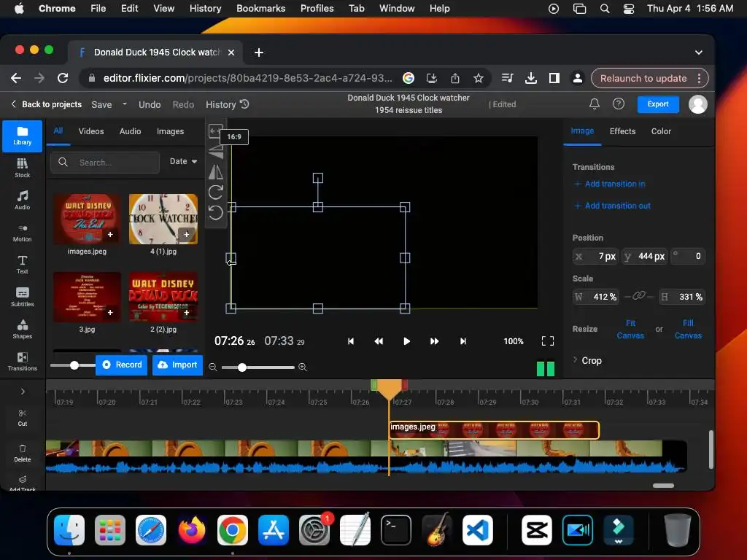
Task: Enter fullscreen preview
Action: [x=548, y=341]
